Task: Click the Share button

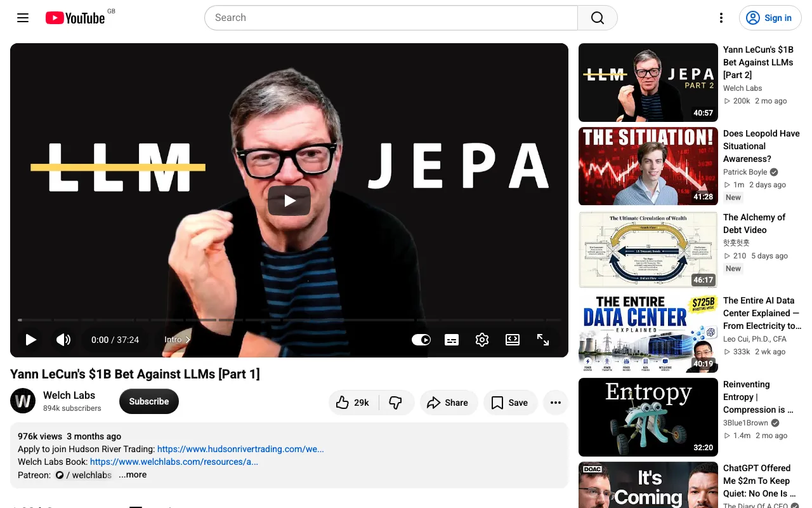Action: (449, 403)
